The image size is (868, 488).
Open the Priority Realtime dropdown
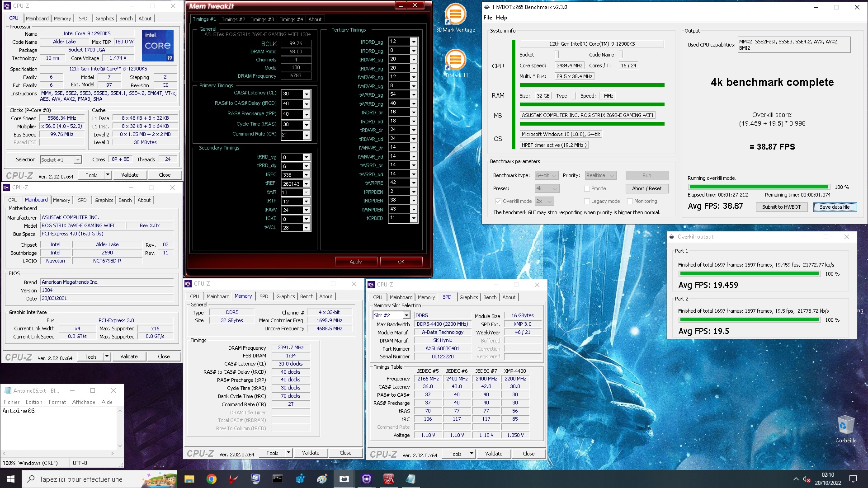coord(600,175)
